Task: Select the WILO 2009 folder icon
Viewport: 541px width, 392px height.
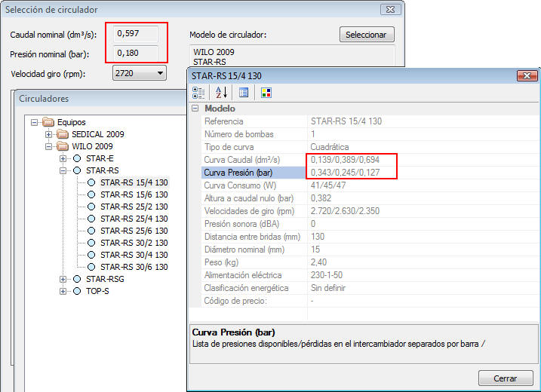Action: pyautogui.click(x=63, y=146)
